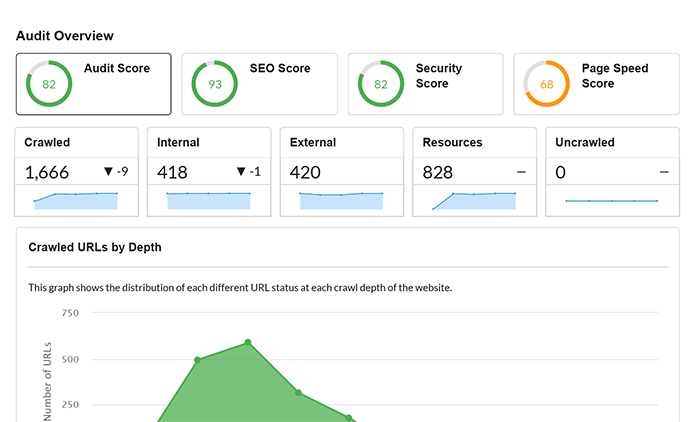Click the orange 68 Page Speed gauge

click(547, 84)
